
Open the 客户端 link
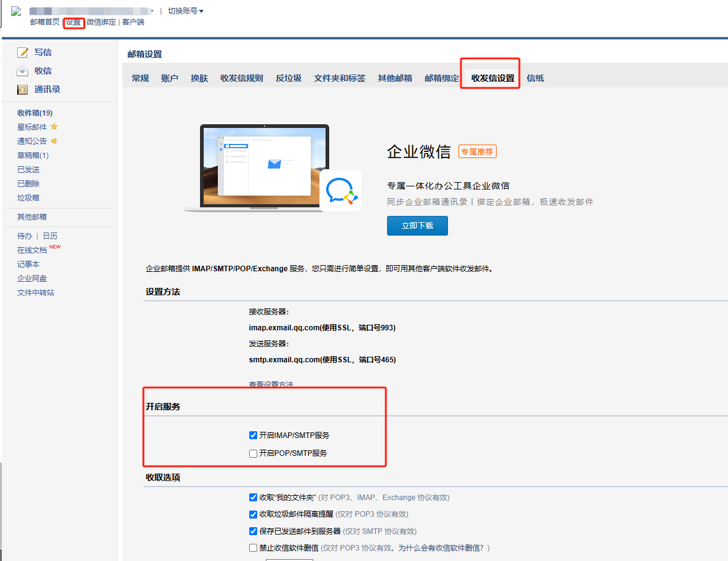click(x=134, y=22)
